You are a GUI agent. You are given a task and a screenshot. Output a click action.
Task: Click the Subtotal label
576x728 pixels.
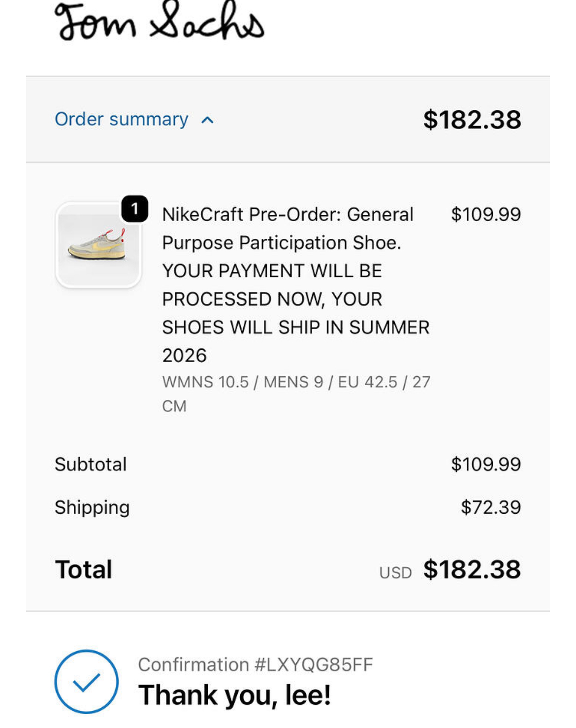point(91,464)
